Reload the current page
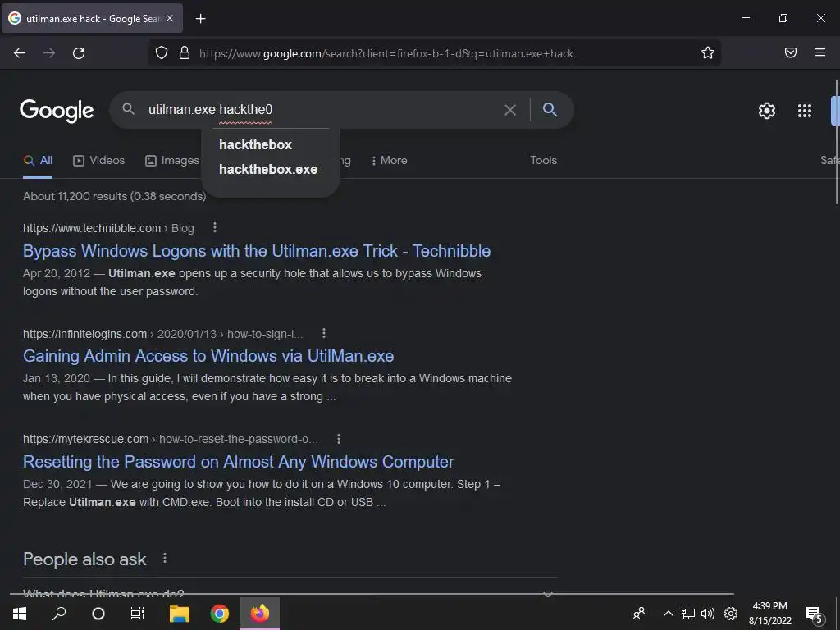 point(79,53)
